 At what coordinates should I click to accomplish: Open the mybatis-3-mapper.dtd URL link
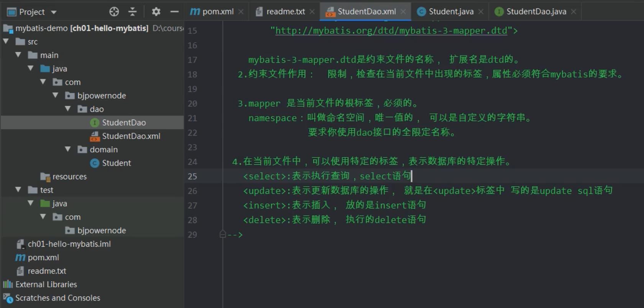391,31
